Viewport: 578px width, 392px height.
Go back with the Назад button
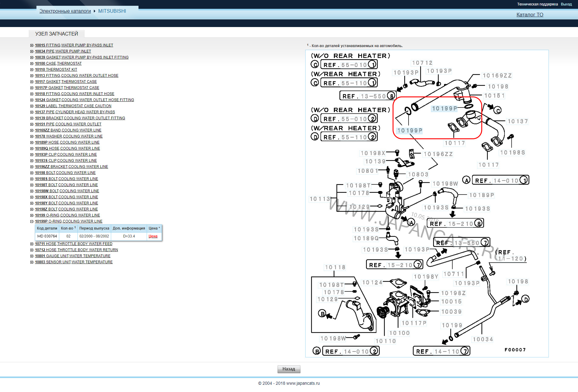[x=289, y=369]
